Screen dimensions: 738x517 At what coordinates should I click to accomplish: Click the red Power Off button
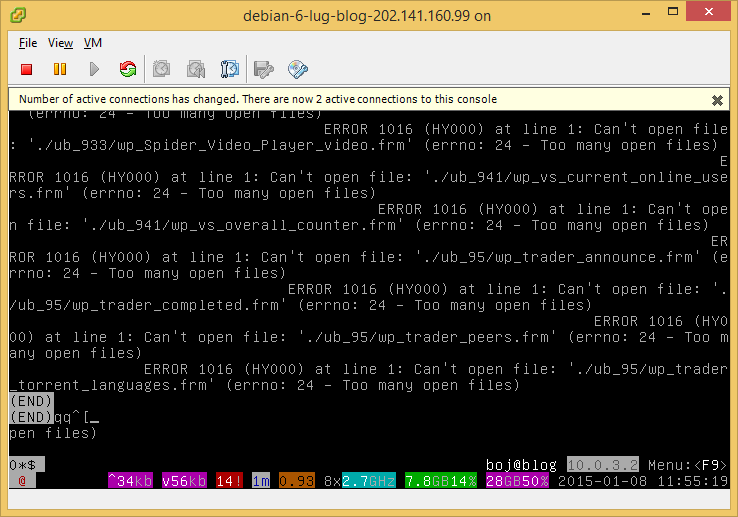point(27,69)
